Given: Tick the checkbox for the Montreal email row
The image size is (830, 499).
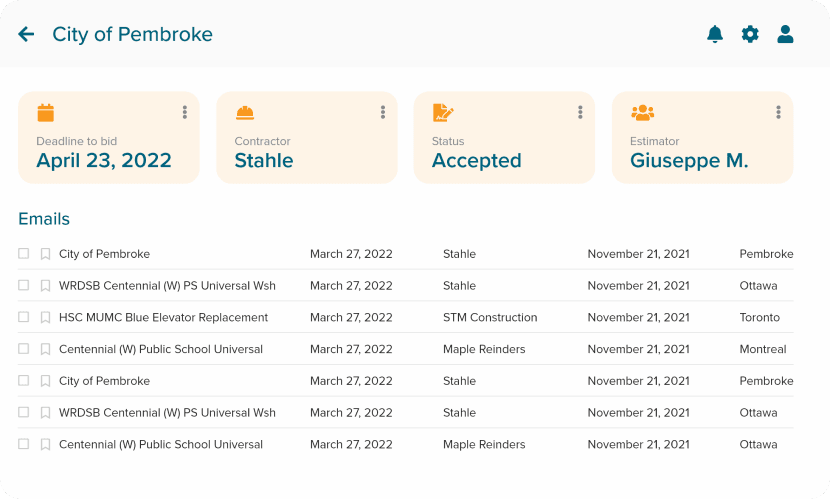Looking at the screenshot, I should [x=24, y=350].
